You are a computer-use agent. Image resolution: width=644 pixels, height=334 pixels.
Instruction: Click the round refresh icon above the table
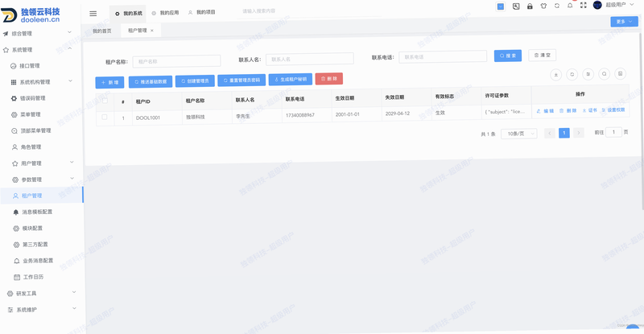point(572,74)
